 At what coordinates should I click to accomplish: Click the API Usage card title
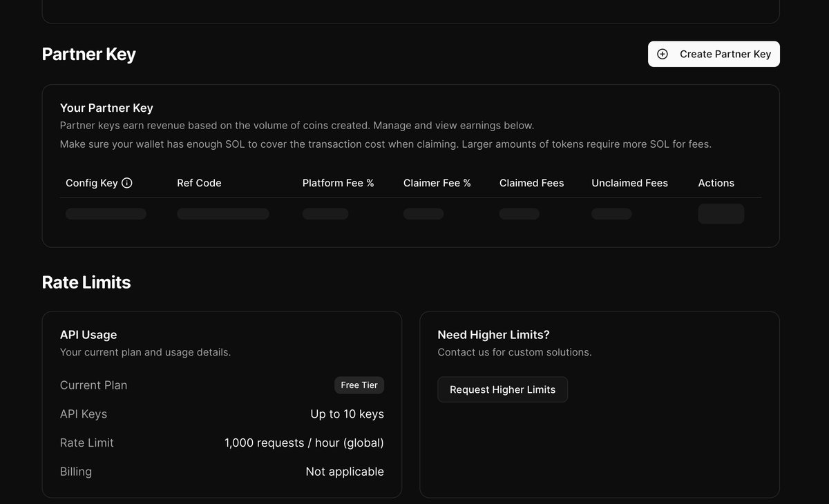click(x=88, y=334)
